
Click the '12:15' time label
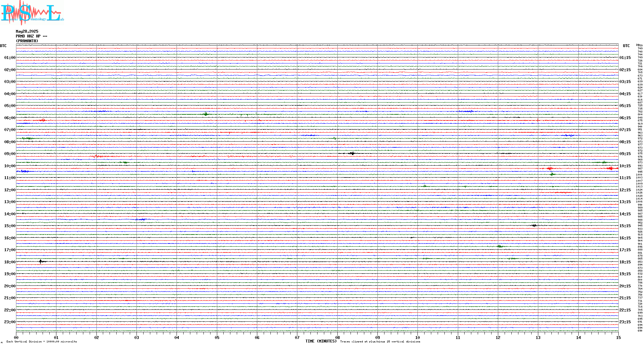tap(625, 190)
